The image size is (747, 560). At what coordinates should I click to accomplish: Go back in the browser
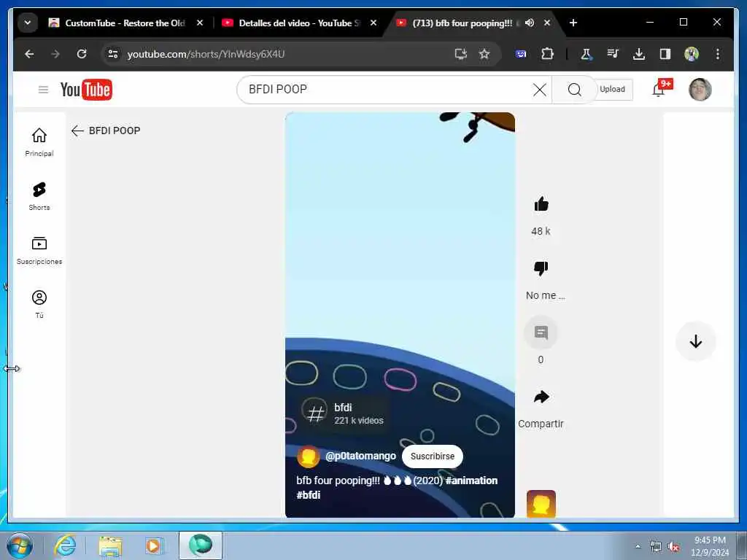[x=29, y=54]
